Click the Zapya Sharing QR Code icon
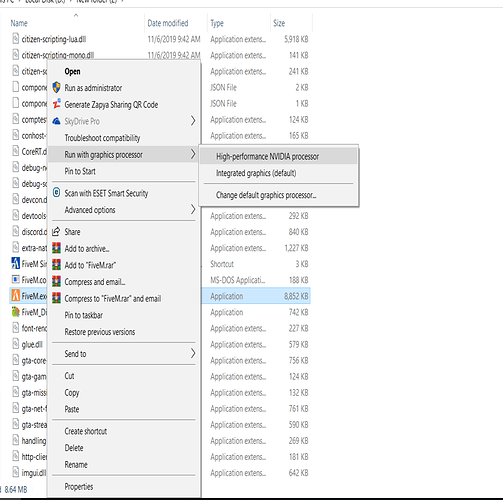The height and width of the screenshot is (500, 503). 57,104
